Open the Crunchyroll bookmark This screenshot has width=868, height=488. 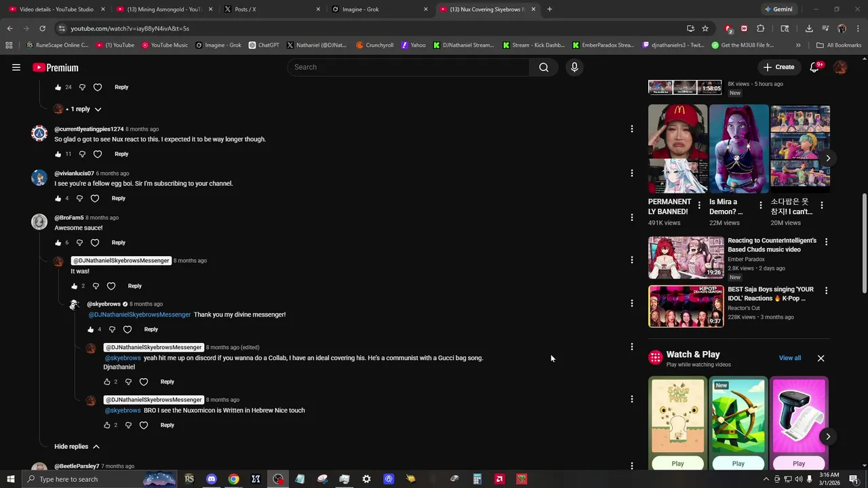pyautogui.click(x=374, y=45)
